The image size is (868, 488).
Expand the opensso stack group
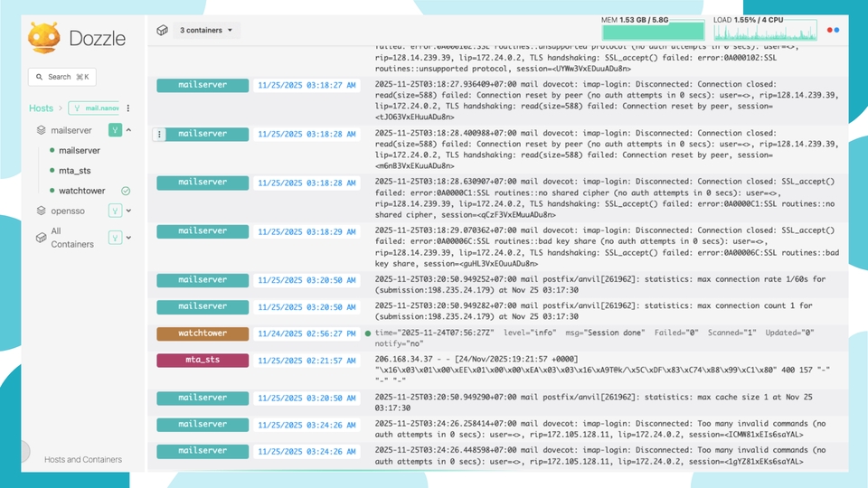pyautogui.click(x=128, y=211)
